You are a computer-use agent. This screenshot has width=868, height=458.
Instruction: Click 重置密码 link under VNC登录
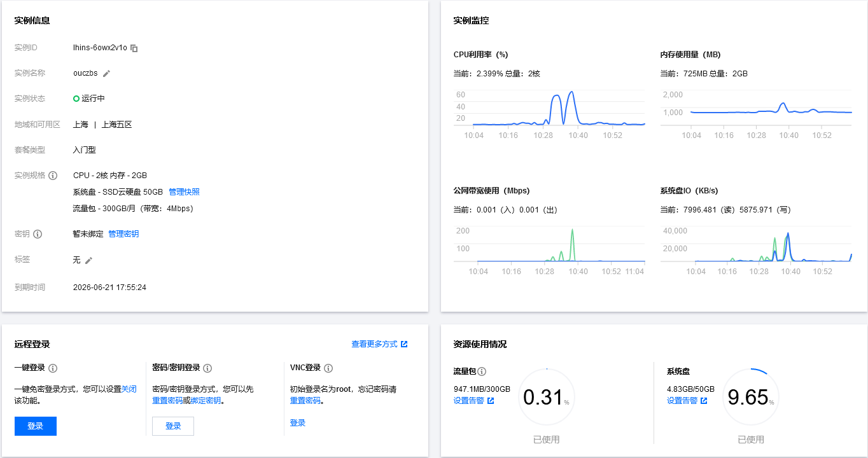click(x=305, y=401)
